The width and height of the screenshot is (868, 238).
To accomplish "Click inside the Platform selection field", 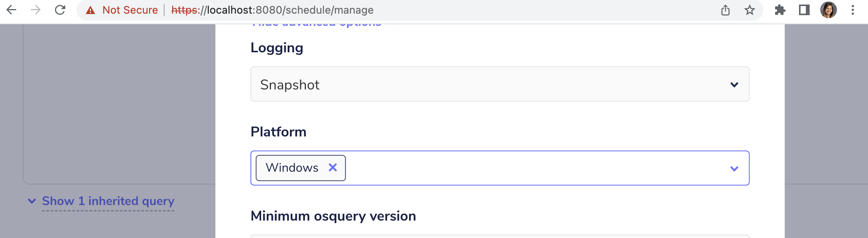I will (x=531, y=168).
